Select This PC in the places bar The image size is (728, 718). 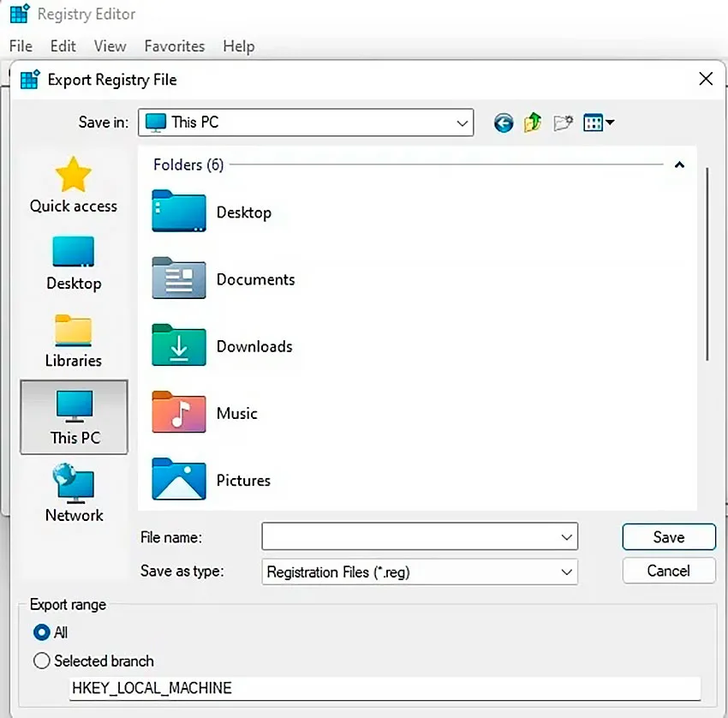[74, 417]
